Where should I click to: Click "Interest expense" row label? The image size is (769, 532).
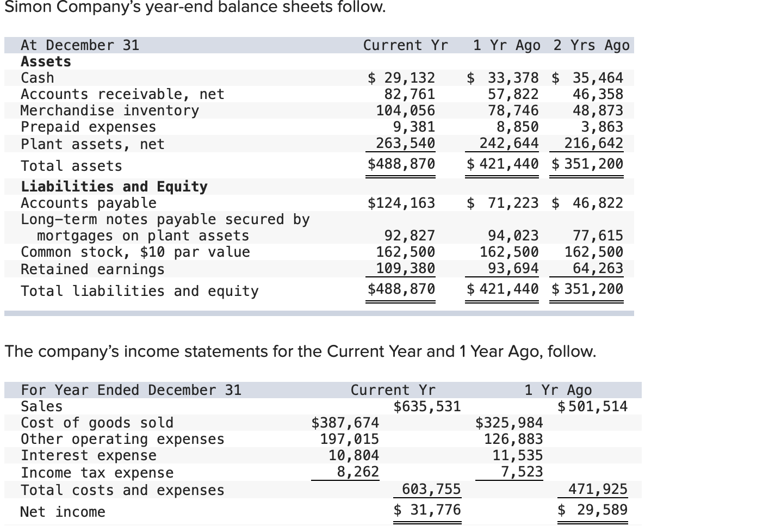click(89, 455)
